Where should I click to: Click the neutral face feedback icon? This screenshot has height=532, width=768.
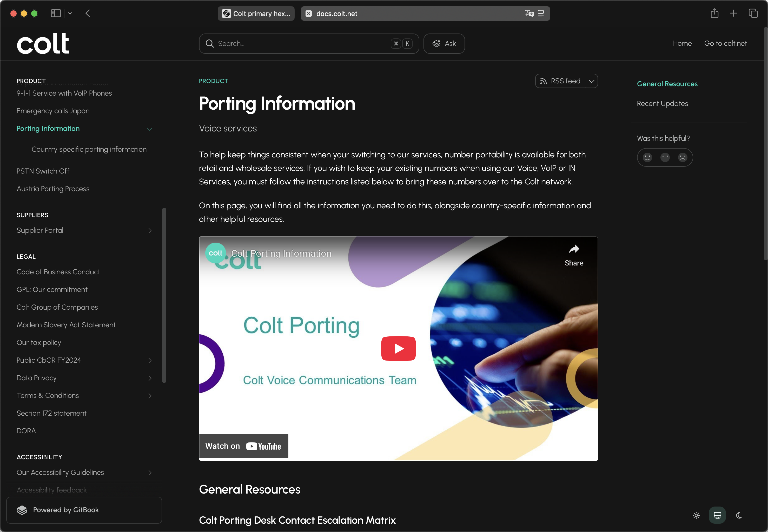click(665, 157)
